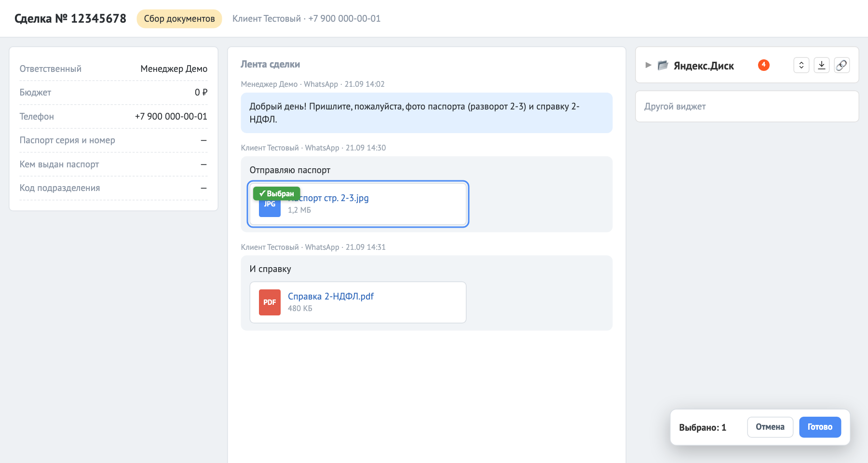Click the 1,2 МБ file size text
Image resolution: width=868 pixels, height=463 pixels.
point(299,210)
